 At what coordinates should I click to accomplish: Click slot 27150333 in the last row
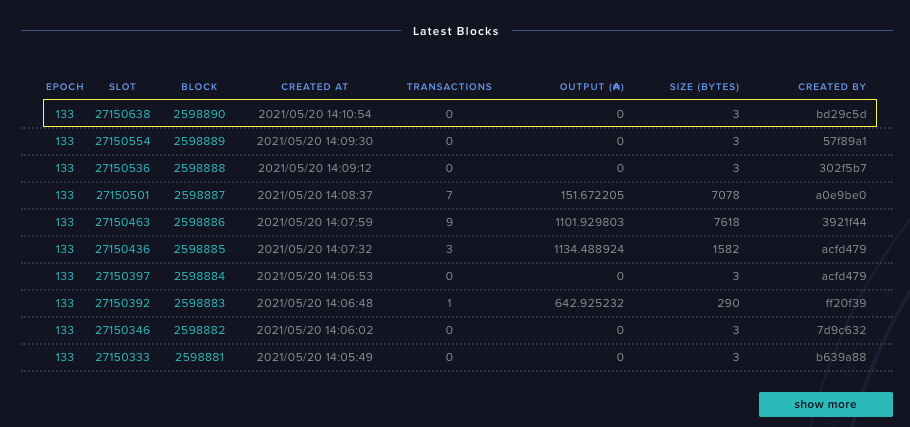122,357
